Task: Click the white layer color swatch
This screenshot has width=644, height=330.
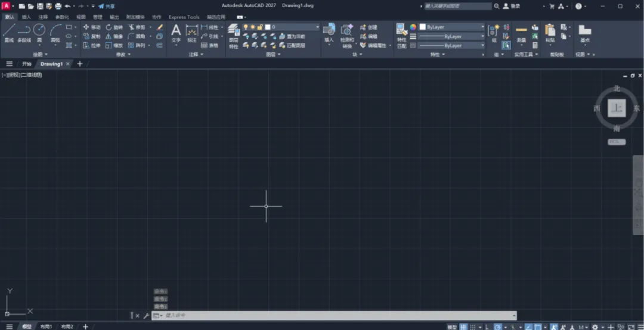Action: point(268,27)
